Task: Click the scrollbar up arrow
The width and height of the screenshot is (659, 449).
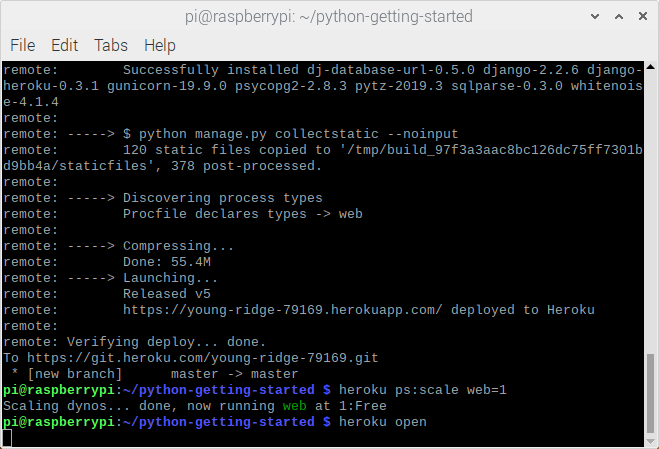Action: click(x=650, y=66)
